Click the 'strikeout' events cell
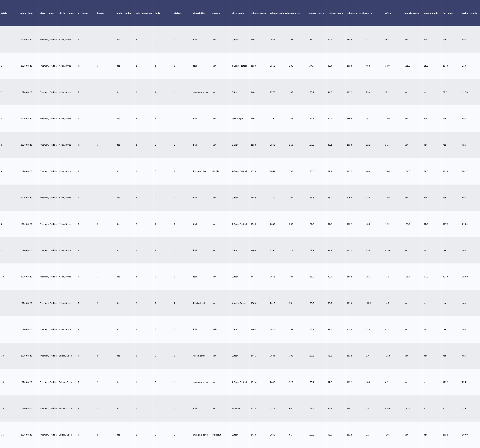The height and width of the screenshot is (448, 480). pyautogui.click(x=217, y=435)
